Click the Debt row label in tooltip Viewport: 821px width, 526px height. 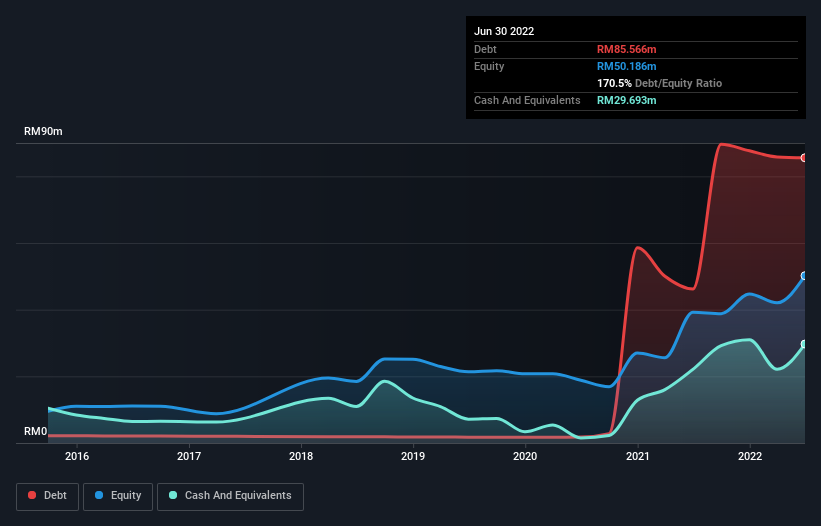(x=485, y=49)
